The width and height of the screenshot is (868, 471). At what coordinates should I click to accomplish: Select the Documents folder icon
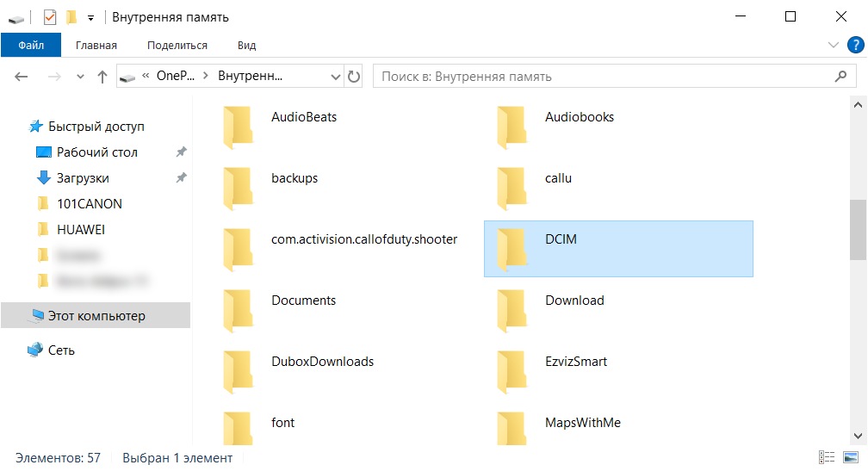click(x=239, y=311)
